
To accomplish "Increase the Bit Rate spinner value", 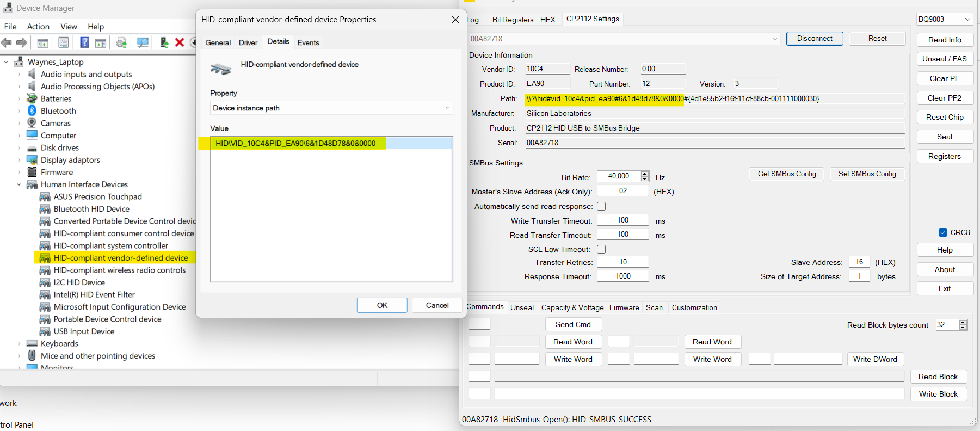I will [645, 174].
